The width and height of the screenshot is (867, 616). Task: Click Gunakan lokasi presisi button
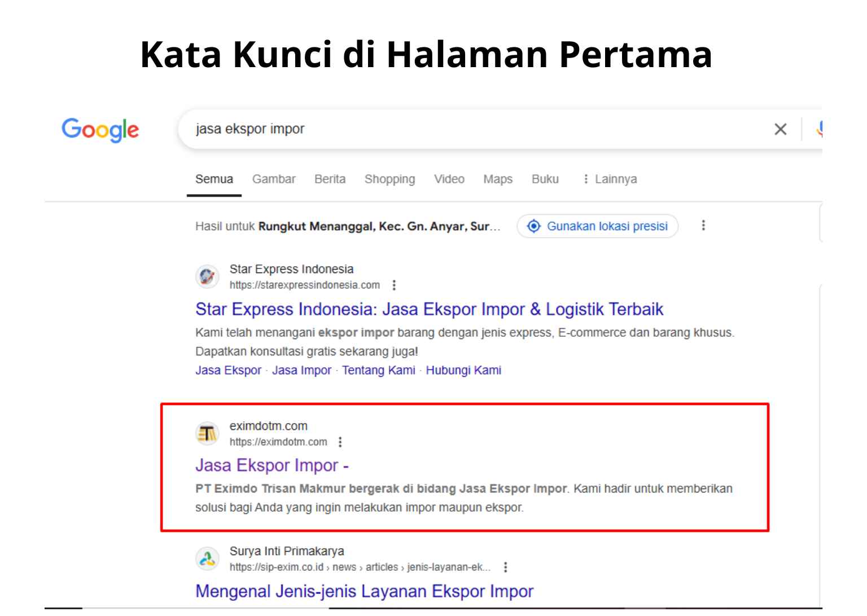click(x=598, y=226)
